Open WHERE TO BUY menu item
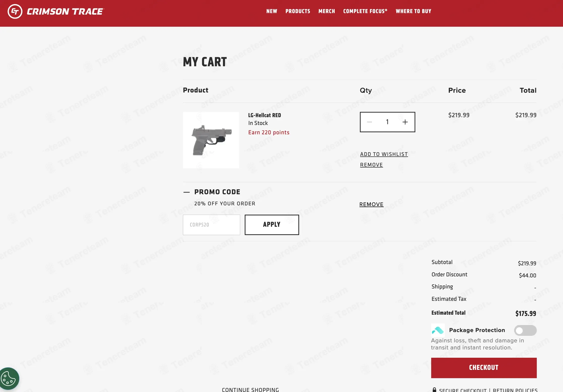 pyautogui.click(x=413, y=11)
